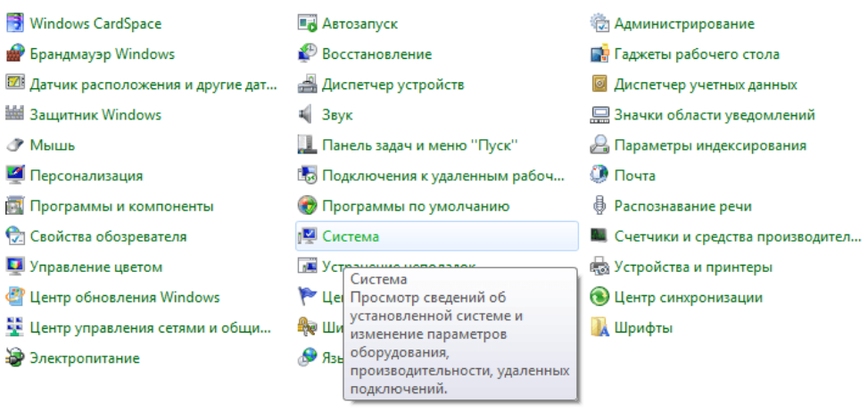Open the Персонализация monitor icon
Viewport: 868px width, 419px height.
click(x=15, y=176)
